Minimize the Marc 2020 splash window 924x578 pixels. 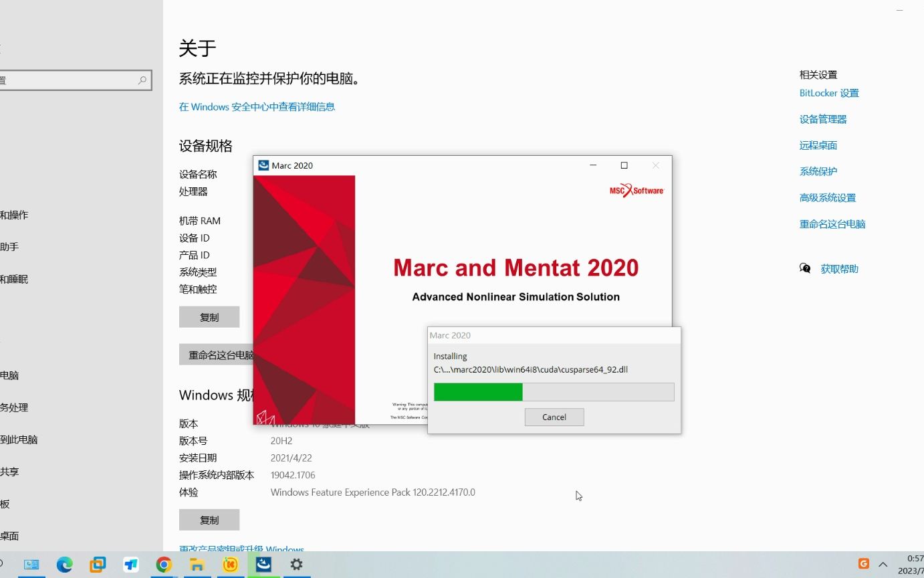(x=593, y=165)
